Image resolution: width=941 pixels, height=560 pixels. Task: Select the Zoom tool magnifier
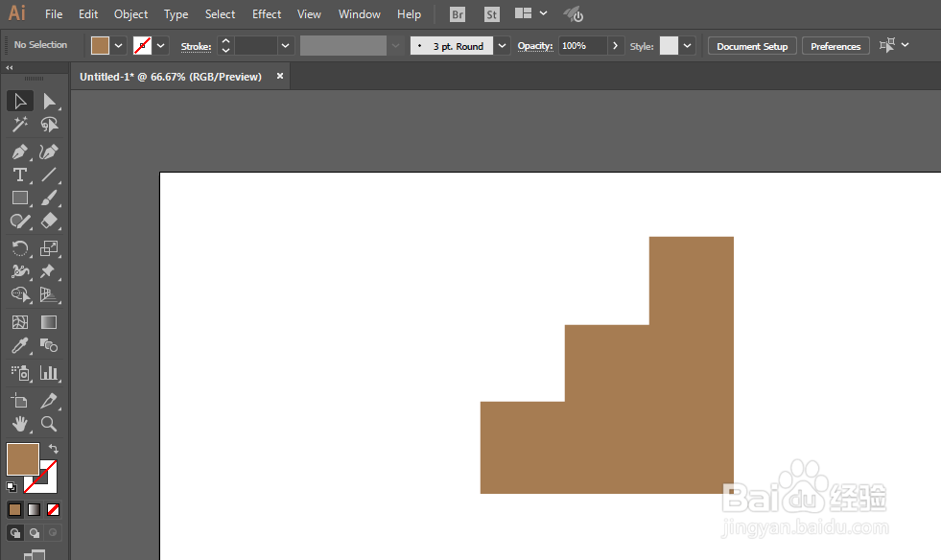(49, 424)
